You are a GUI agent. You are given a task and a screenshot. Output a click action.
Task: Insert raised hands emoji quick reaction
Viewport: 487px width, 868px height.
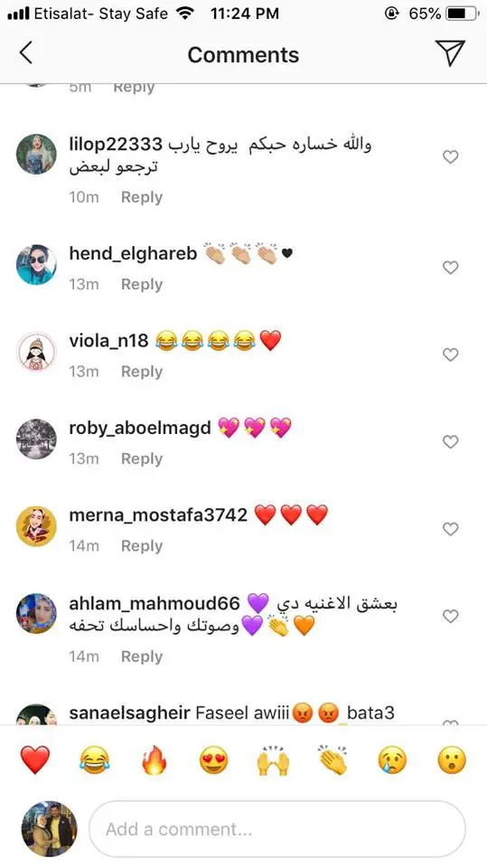tap(274, 759)
